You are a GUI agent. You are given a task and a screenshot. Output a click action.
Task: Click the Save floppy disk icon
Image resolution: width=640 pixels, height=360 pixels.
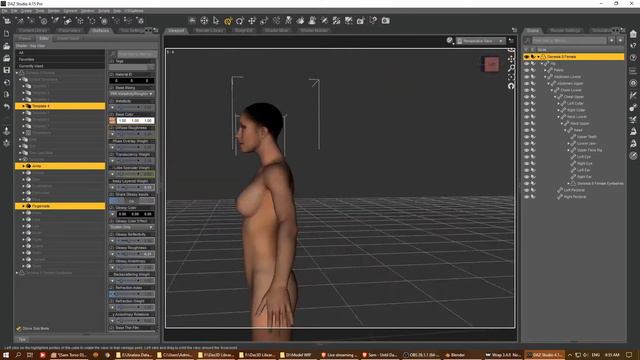[x=7, y=70]
